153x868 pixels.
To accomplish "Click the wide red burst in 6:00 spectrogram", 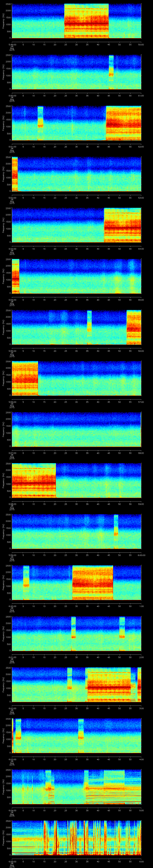I will click(92, 582).
